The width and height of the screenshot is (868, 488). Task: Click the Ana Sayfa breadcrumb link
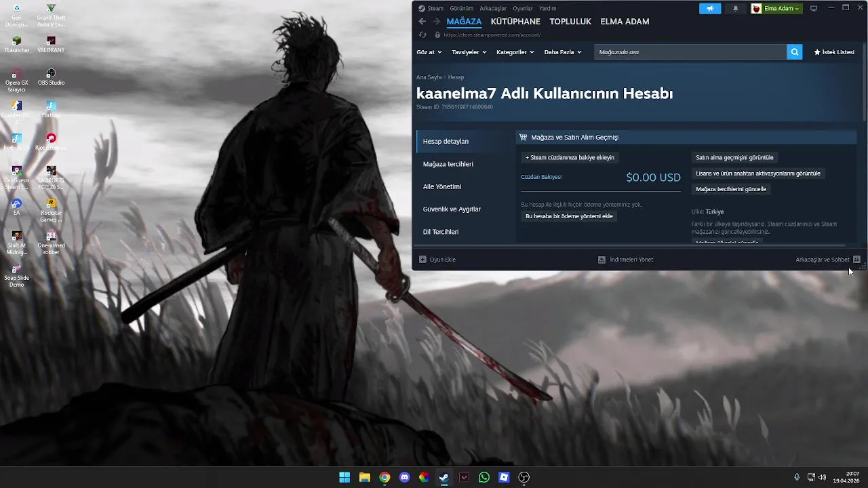[x=429, y=77]
